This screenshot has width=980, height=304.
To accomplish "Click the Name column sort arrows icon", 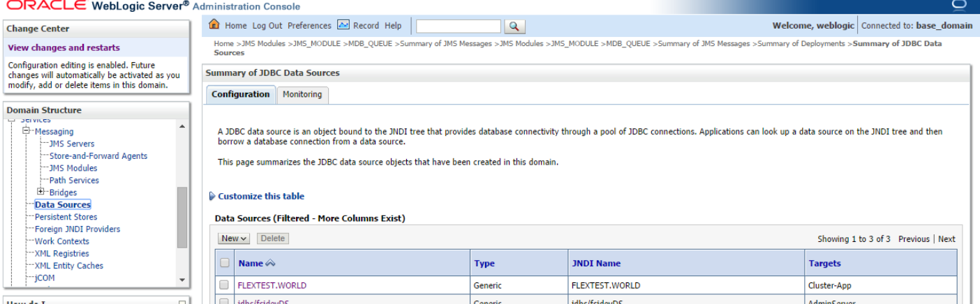I will (271, 264).
